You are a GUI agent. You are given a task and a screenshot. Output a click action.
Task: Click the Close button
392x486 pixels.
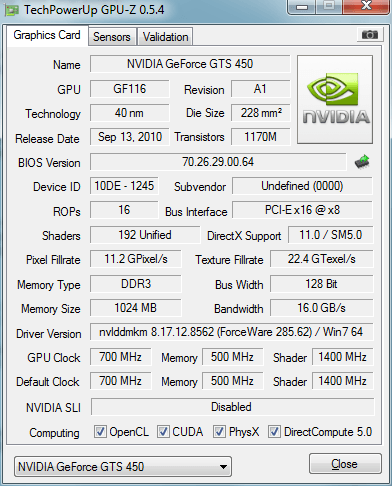345,464
